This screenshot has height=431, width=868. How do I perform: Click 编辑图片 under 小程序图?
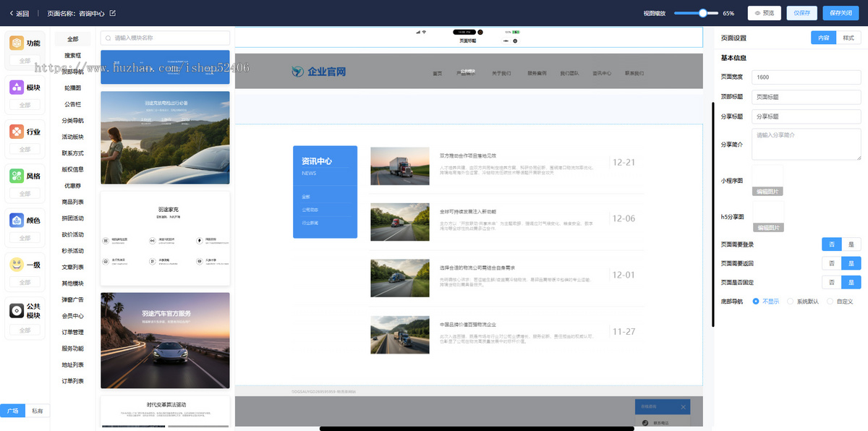coord(767,189)
